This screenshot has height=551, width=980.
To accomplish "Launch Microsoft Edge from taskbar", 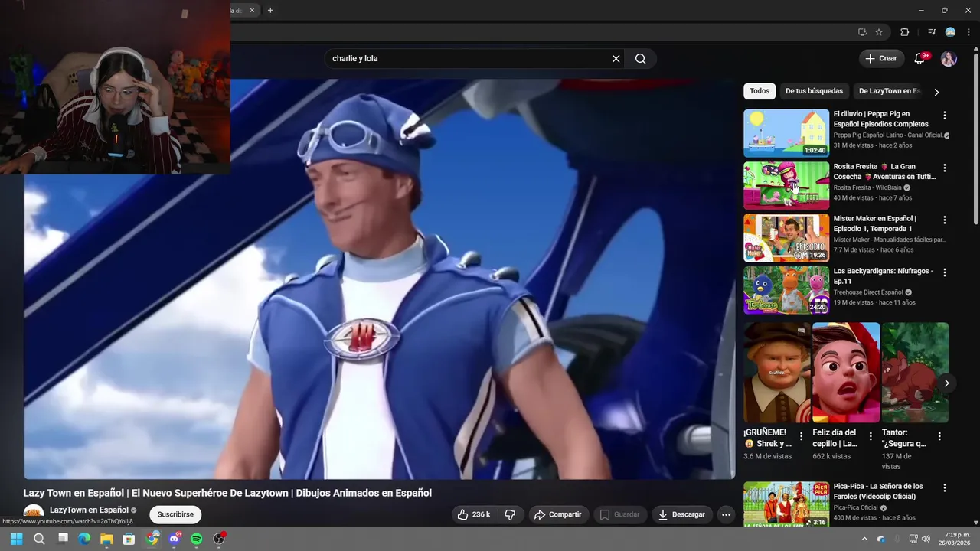I will click(x=84, y=539).
